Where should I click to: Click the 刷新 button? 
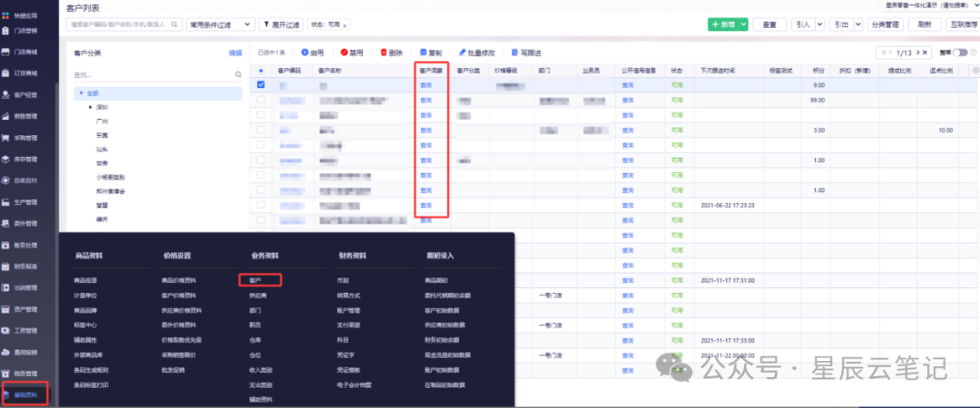click(x=925, y=24)
